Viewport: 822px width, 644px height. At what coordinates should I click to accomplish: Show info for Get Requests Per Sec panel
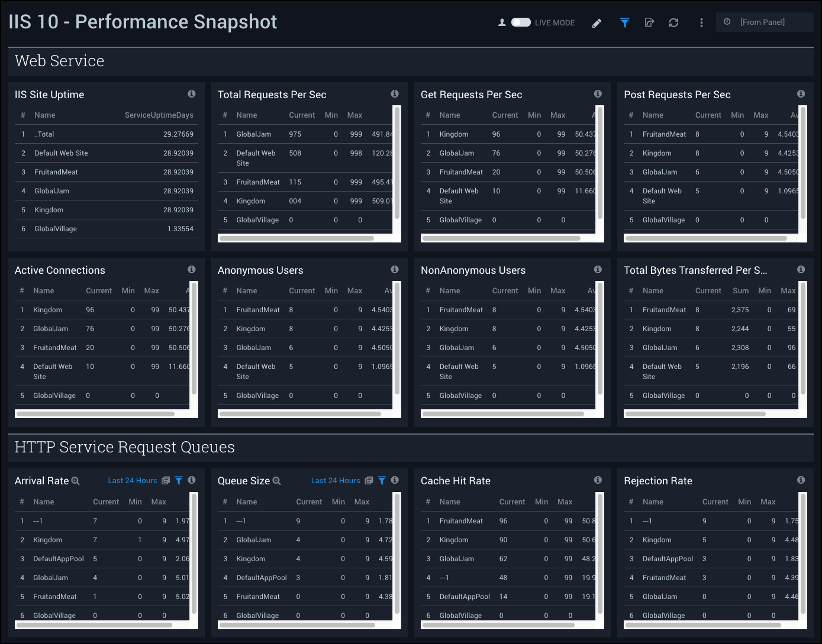[x=598, y=93]
